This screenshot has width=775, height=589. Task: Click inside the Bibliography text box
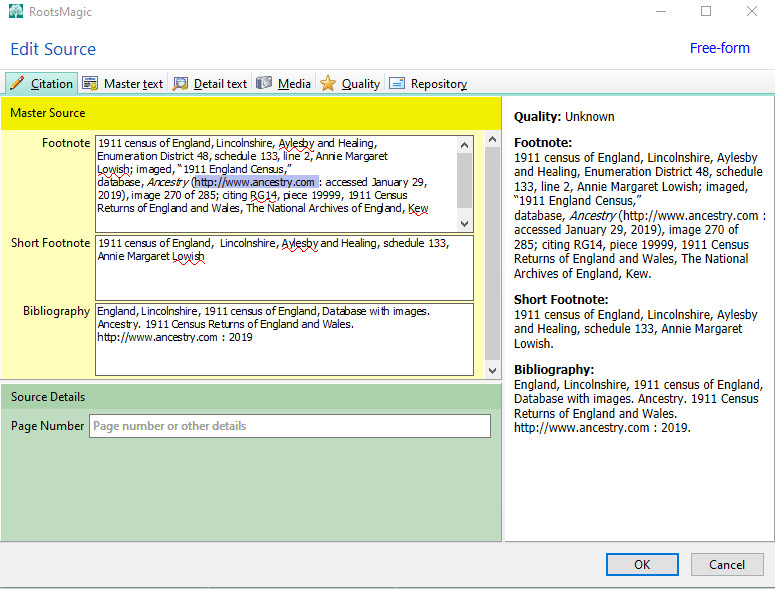[x=284, y=339]
